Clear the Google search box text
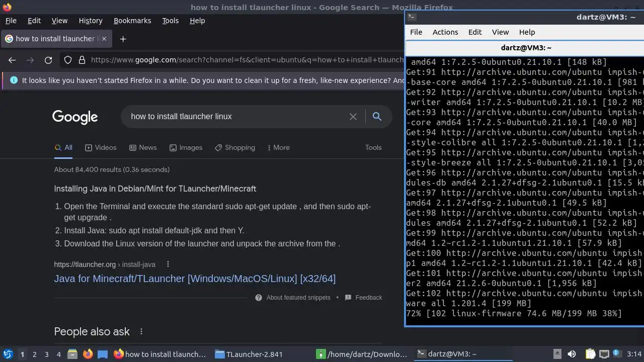Image resolution: width=644 pixels, height=362 pixels. pos(353,117)
